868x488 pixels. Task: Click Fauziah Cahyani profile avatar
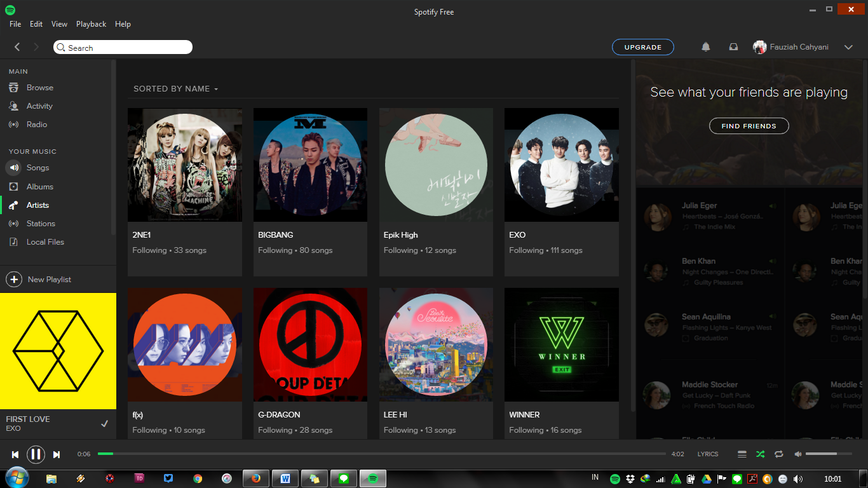(759, 47)
